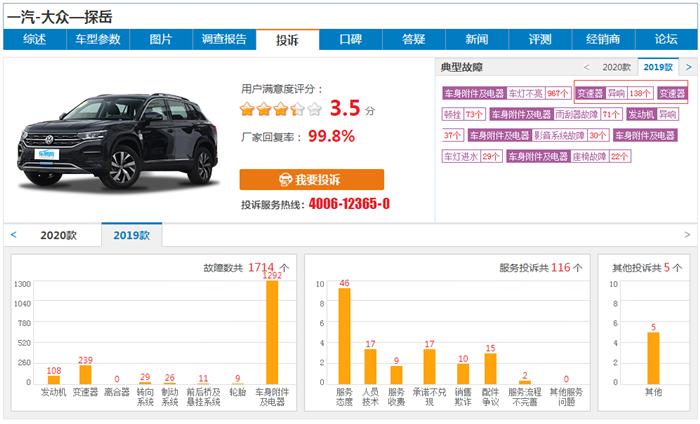Screen dimensions: 700x424
Task: Click the 承诺不兑现 bar valued 17
Action: pos(429,367)
